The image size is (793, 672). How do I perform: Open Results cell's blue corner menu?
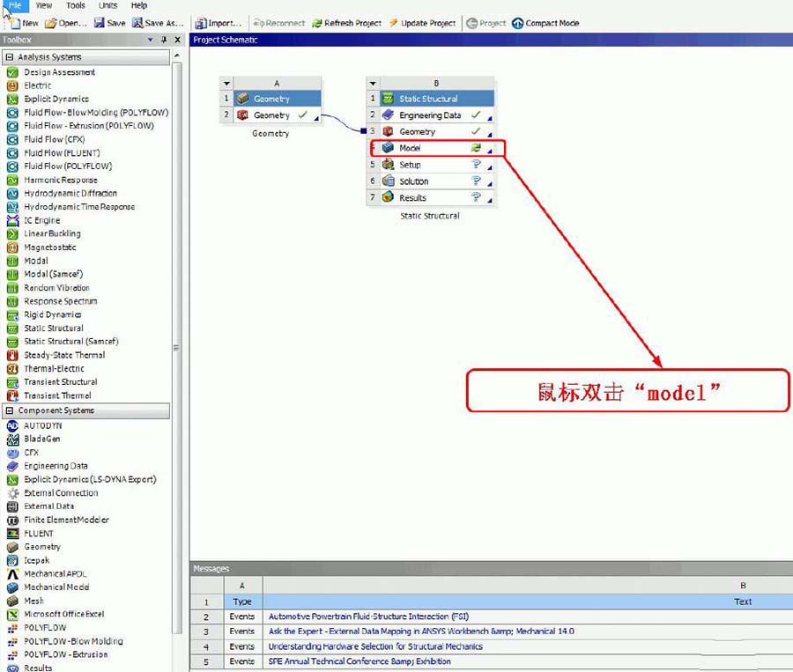point(490,201)
